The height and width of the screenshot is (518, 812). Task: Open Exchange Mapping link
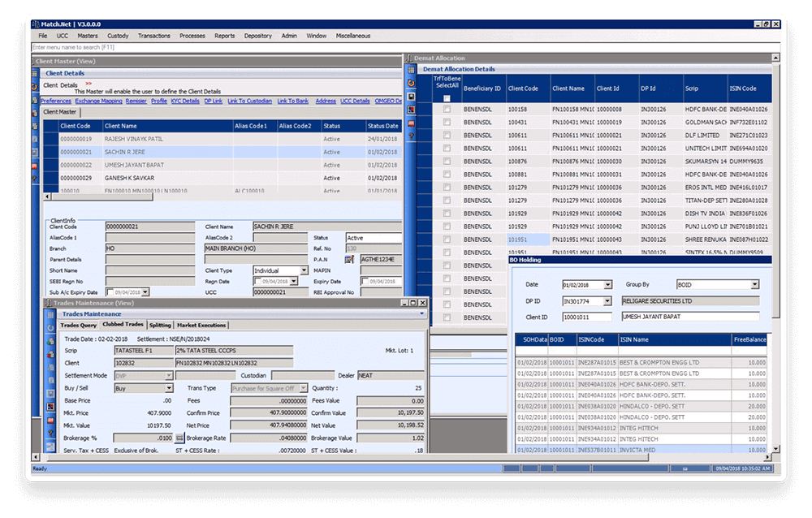(98, 101)
